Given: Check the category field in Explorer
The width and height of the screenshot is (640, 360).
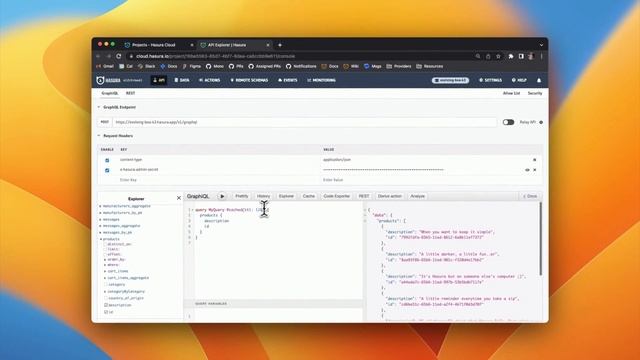Looking at the screenshot, I should (106, 284).
